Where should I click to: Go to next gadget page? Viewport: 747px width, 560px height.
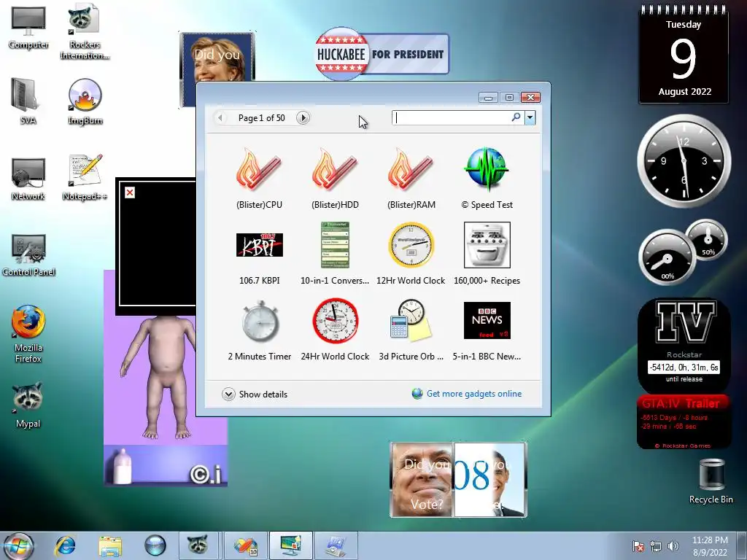[x=303, y=117]
